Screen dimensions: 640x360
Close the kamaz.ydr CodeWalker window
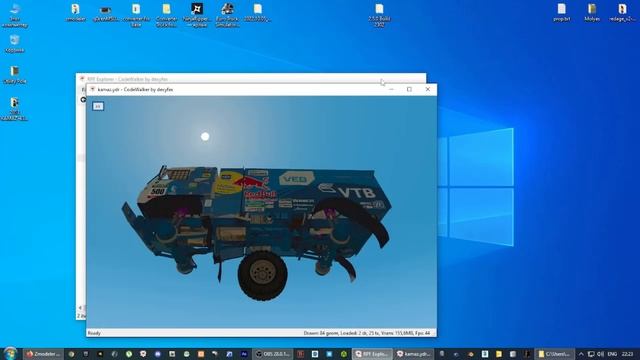tap(427, 89)
